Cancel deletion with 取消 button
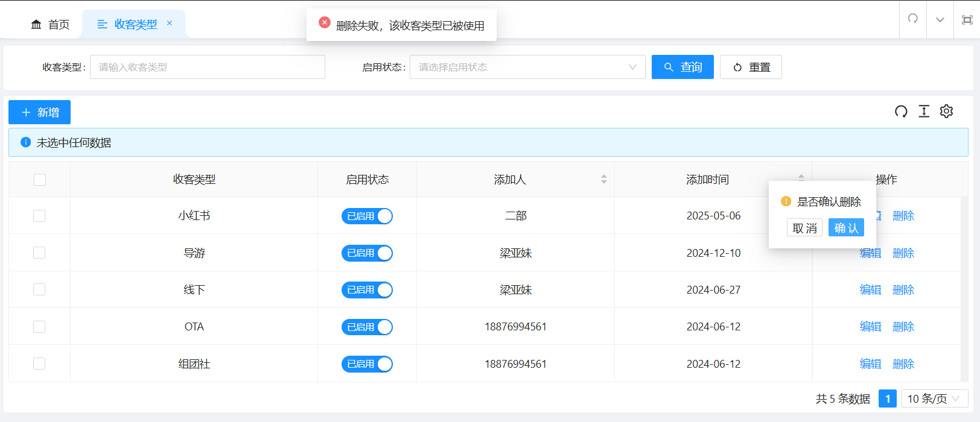 click(x=804, y=228)
